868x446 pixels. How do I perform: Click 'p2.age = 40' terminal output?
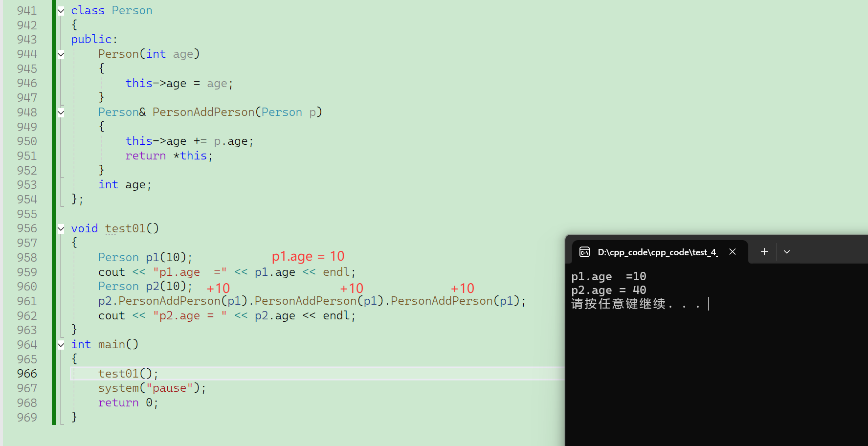click(609, 290)
